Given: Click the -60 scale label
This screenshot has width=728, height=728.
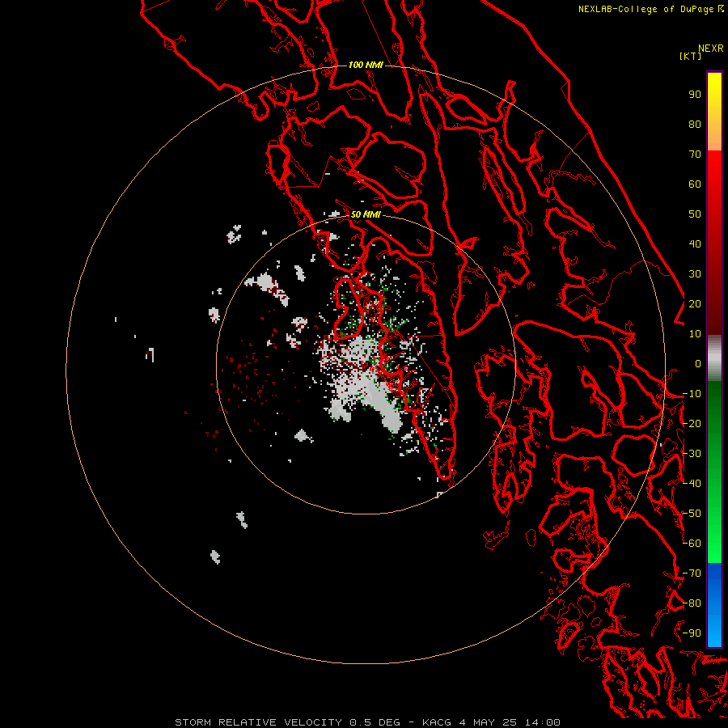Looking at the screenshot, I should pos(692,544).
